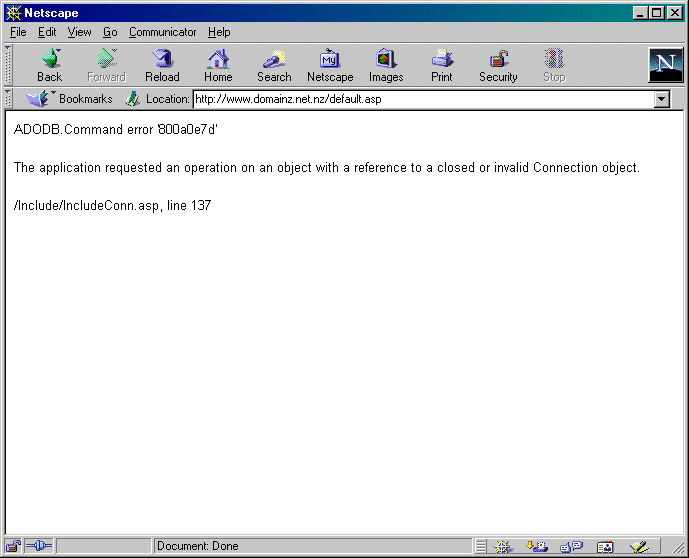Open My Netscape from the toolbar
The image size is (689, 558).
330,65
